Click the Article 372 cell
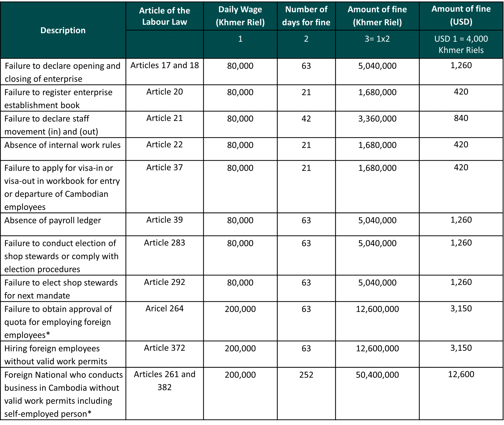The width and height of the screenshot is (504, 425). (164, 348)
